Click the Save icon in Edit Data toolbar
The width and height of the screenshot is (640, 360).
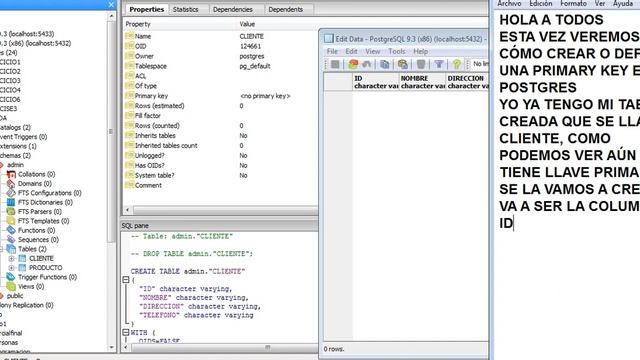(x=335, y=64)
